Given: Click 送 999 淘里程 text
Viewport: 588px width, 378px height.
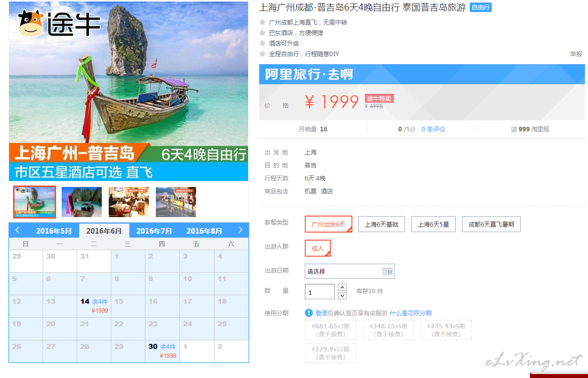Looking at the screenshot, I should [530, 129].
